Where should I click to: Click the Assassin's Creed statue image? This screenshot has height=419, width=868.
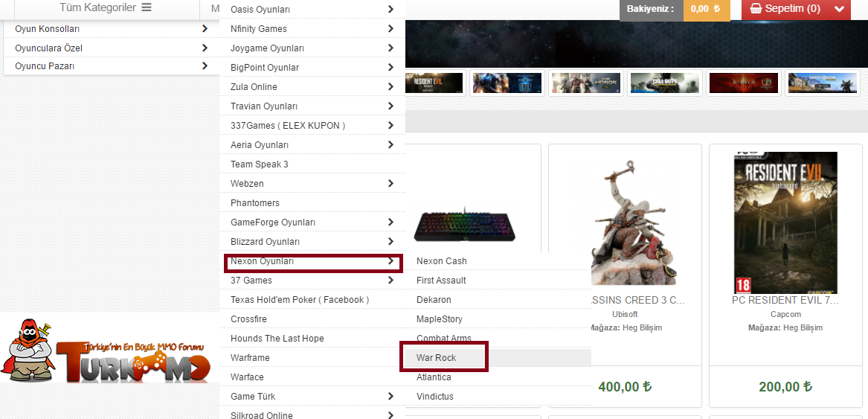click(x=635, y=222)
